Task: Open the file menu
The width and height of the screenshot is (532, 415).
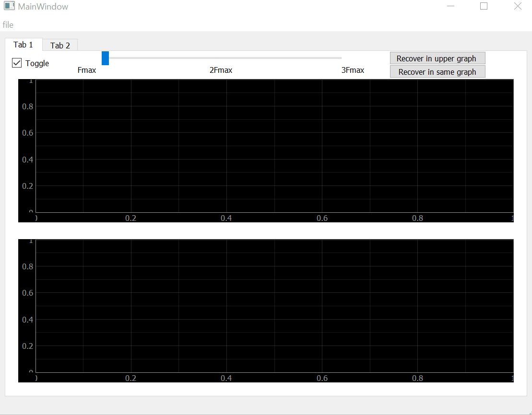Action: coord(8,24)
